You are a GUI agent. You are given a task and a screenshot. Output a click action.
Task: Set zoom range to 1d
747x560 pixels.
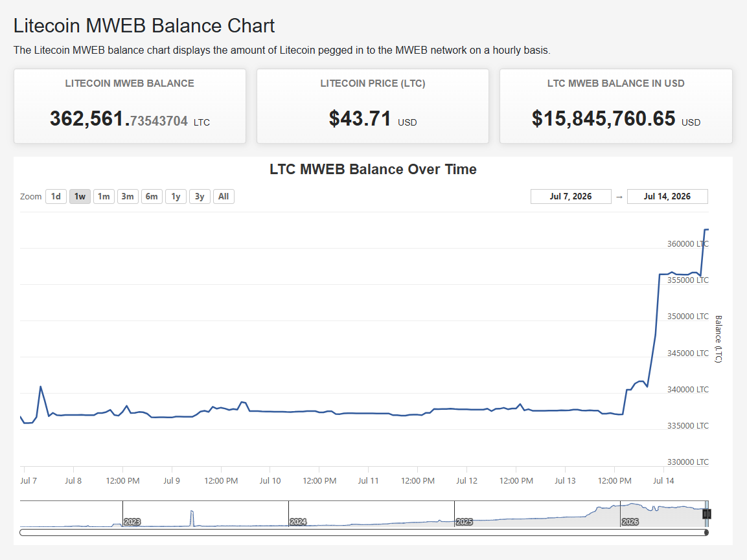[x=56, y=196]
